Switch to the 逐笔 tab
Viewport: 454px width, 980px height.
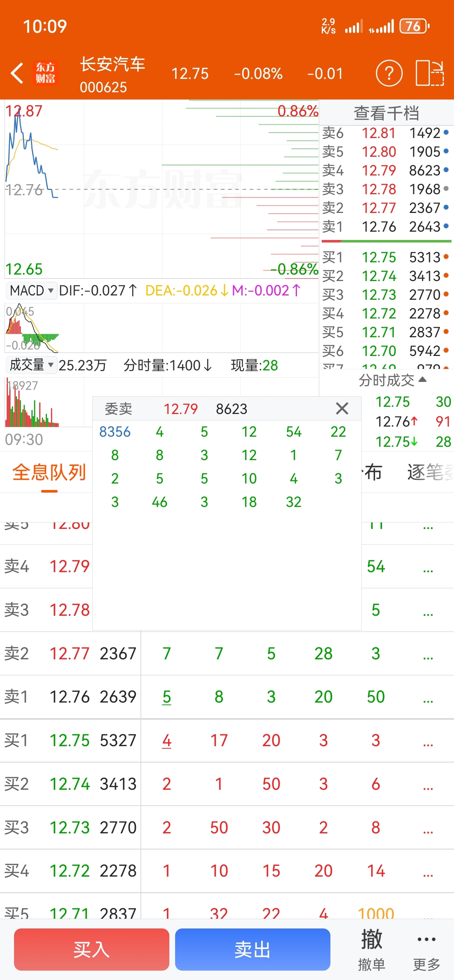[x=431, y=472]
